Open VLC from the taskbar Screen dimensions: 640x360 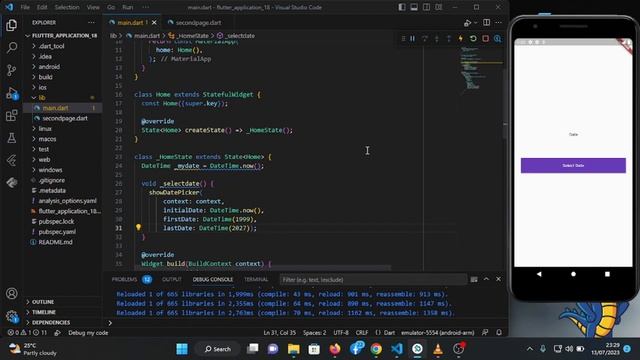tap(438, 349)
